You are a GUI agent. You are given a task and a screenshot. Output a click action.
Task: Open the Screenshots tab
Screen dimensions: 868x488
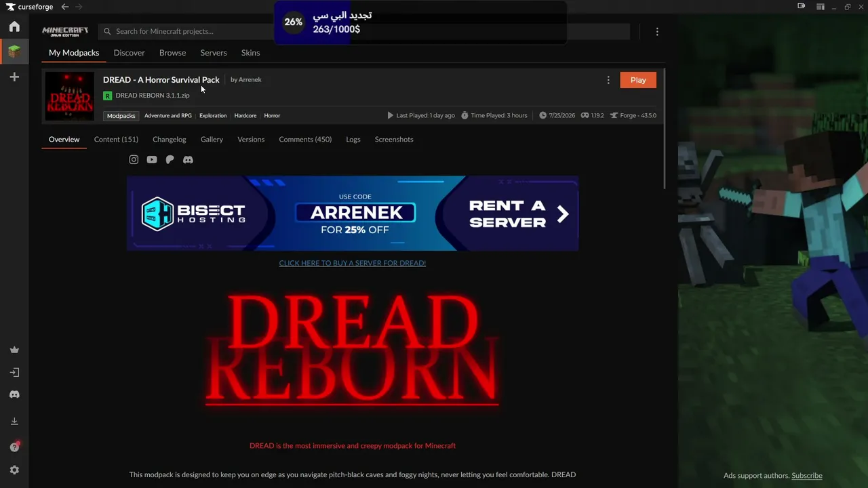pyautogui.click(x=394, y=140)
